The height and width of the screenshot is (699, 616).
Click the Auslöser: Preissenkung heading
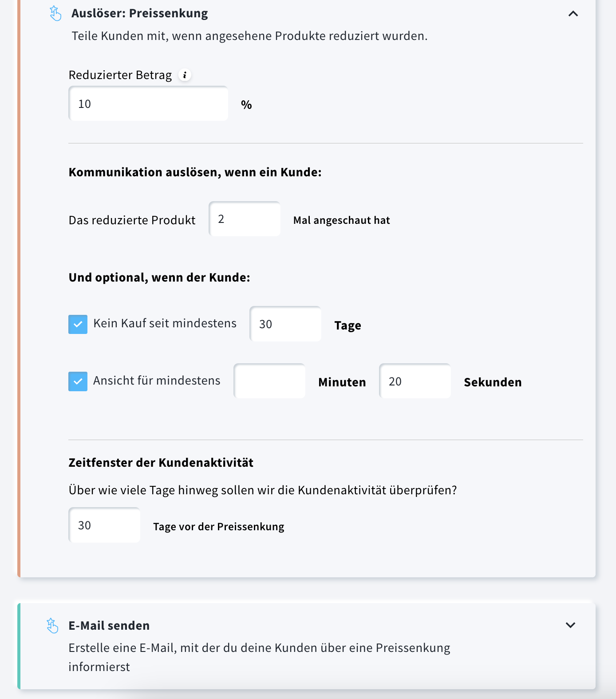pos(139,13)
